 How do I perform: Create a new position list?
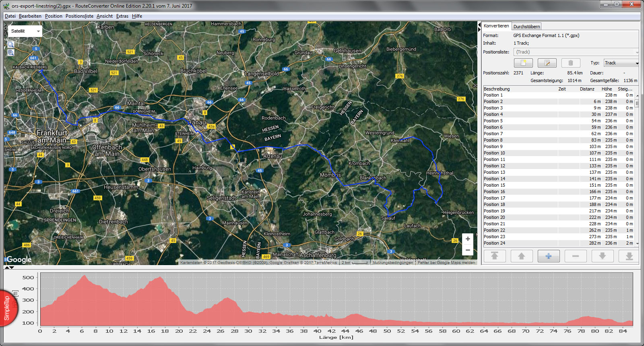pyautogui.click(x=523, y=63)
